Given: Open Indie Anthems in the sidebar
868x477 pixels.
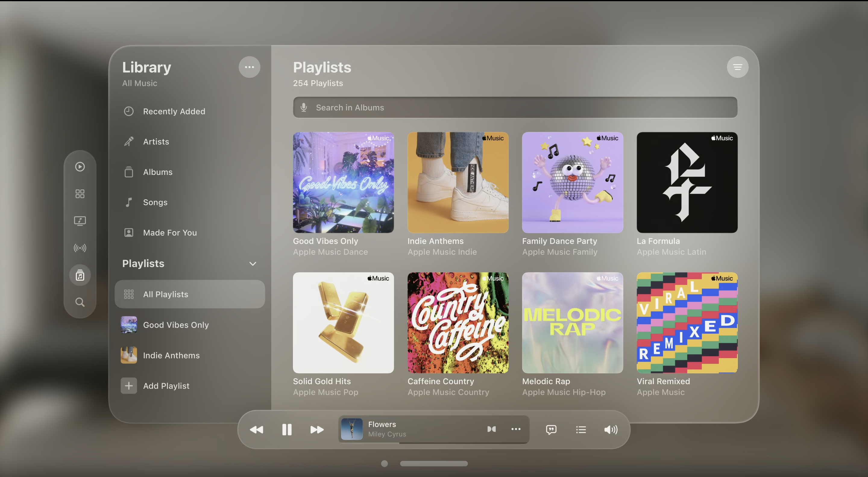Looking at the screenshot, I should pyautogui.click(x=190, y=355).
